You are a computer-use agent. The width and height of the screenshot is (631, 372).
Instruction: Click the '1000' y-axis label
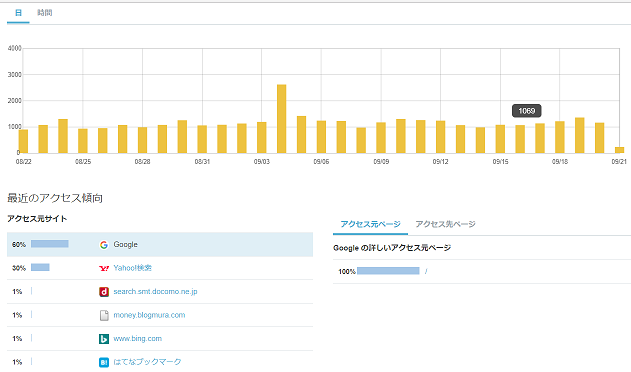[14, 127]
